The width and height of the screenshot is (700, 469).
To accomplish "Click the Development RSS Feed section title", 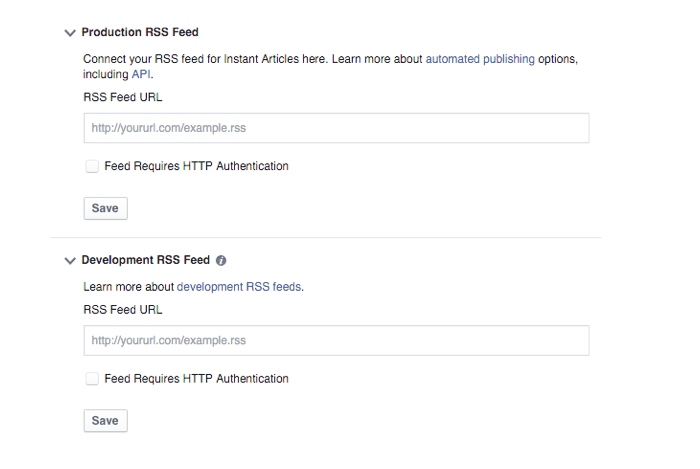I will click(x=146, y=260).
